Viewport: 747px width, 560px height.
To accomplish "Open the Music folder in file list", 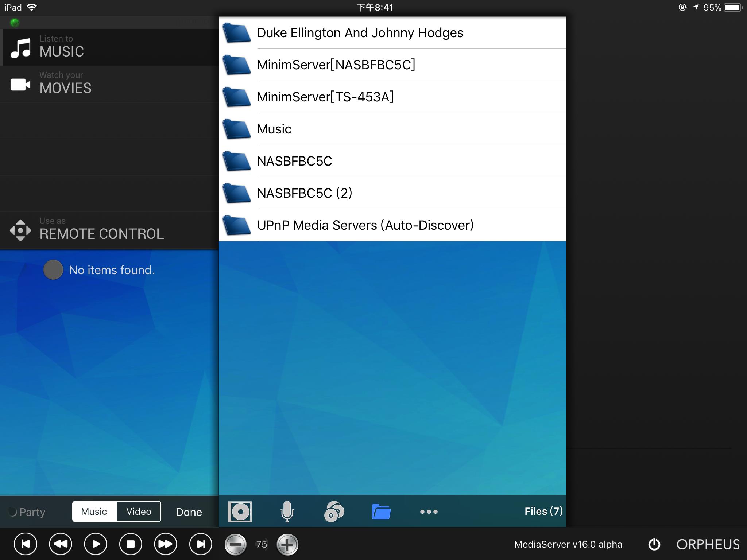I will pos(392,129).
